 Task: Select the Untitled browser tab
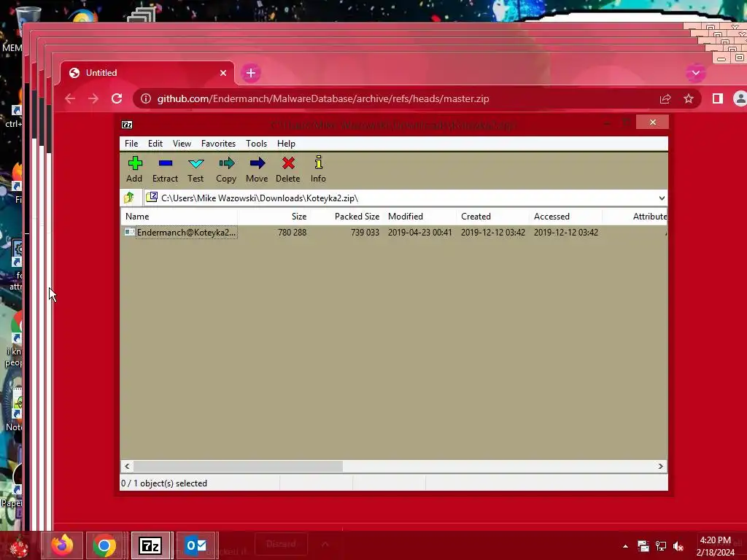[147, 73]
